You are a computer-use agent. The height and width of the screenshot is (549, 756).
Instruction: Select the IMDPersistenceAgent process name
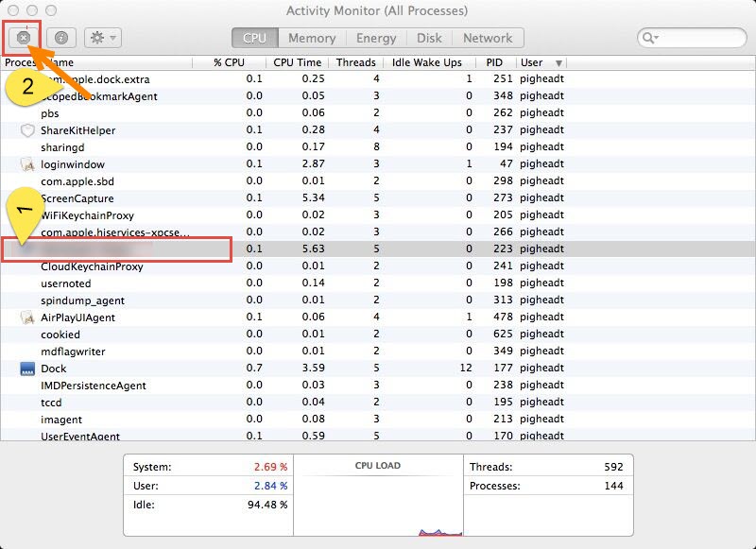94,386
